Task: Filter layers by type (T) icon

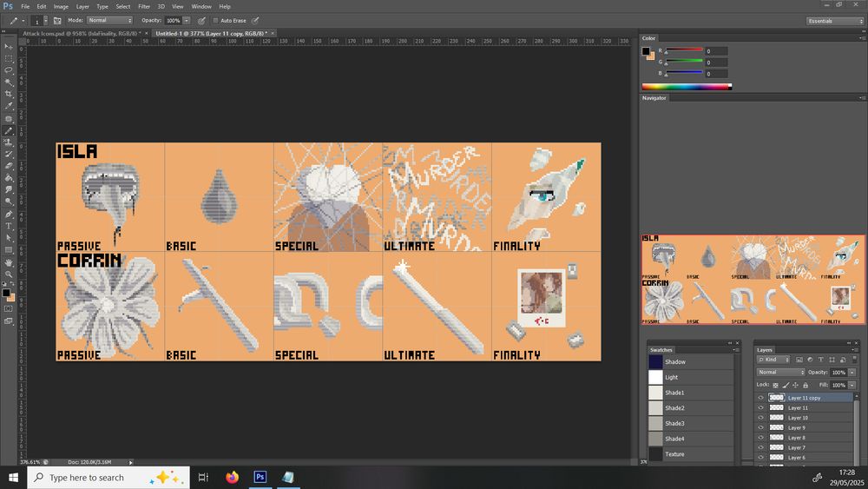Action: point(821,360)
